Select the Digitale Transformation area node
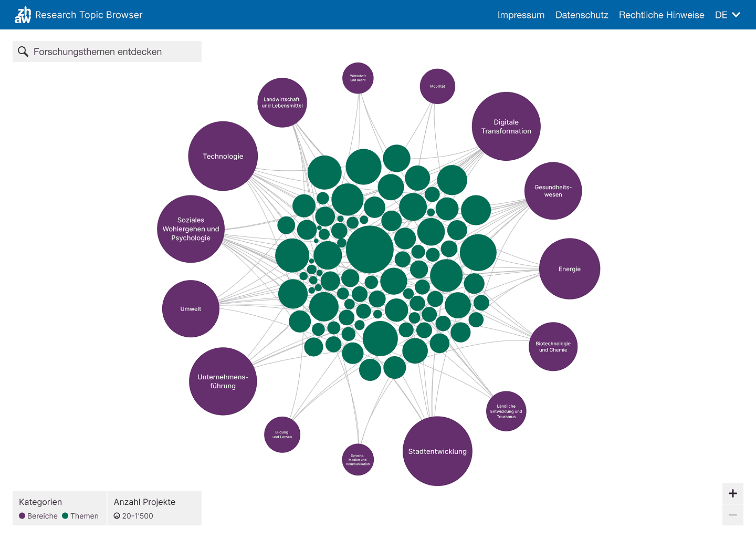Viewport: 756px width, 538px height. coord(506,127)
